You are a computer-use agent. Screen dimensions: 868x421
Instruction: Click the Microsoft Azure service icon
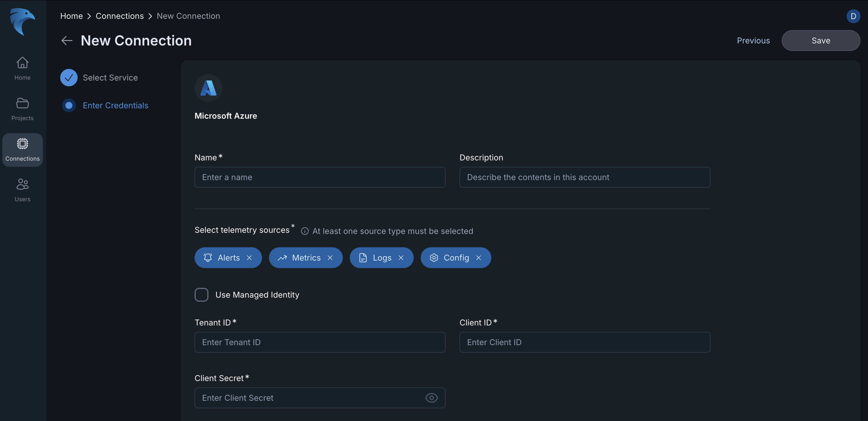208,88
